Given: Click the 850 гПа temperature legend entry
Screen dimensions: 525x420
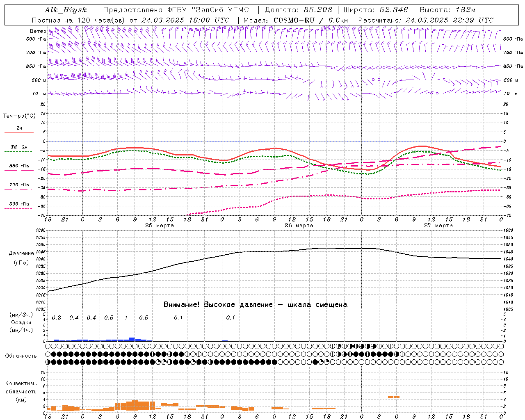Looking at the screenshot, I should tap(19, 166).
